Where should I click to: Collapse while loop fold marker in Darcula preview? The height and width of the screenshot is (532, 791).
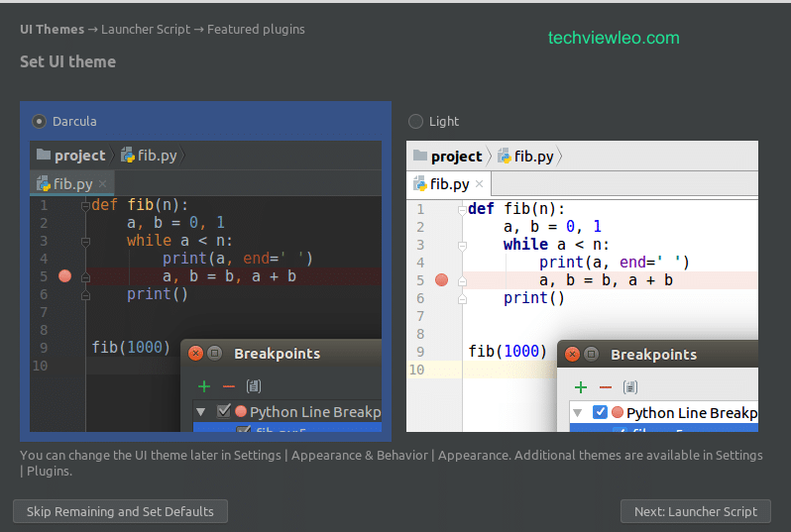(85, 241)
